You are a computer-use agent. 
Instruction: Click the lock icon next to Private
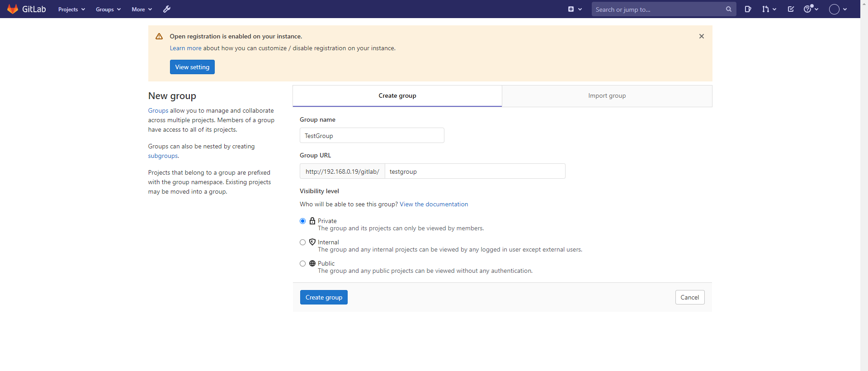[x=312, y=221]
